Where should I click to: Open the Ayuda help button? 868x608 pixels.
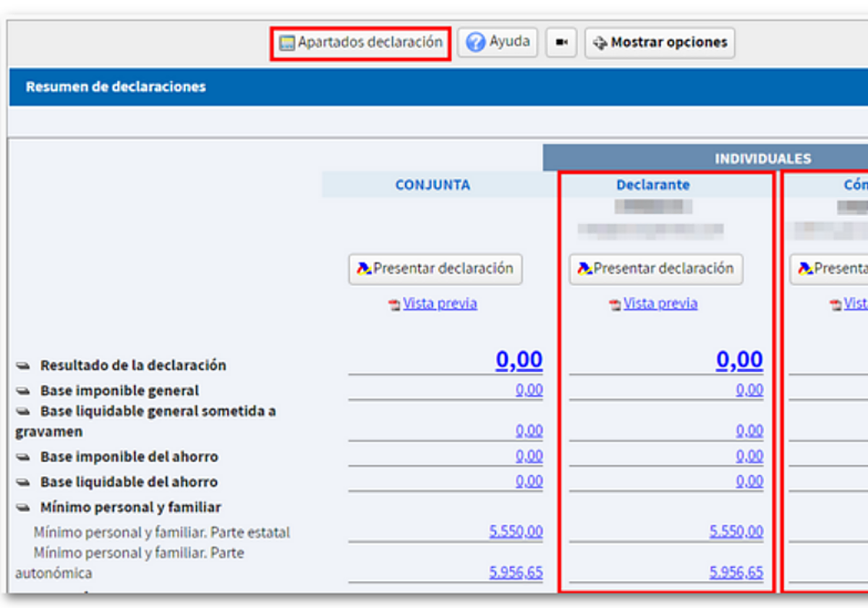pyautogui.click(x=498, y=42)
